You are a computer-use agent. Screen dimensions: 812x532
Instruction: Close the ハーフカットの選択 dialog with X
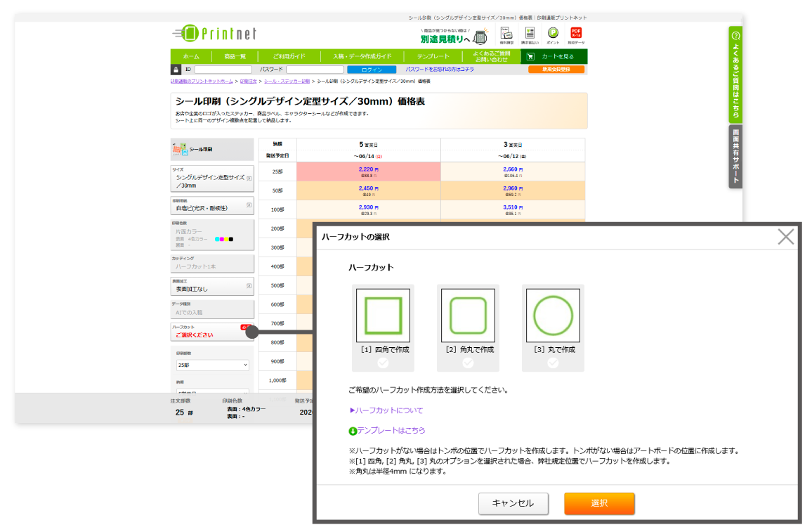coord(785,237)
